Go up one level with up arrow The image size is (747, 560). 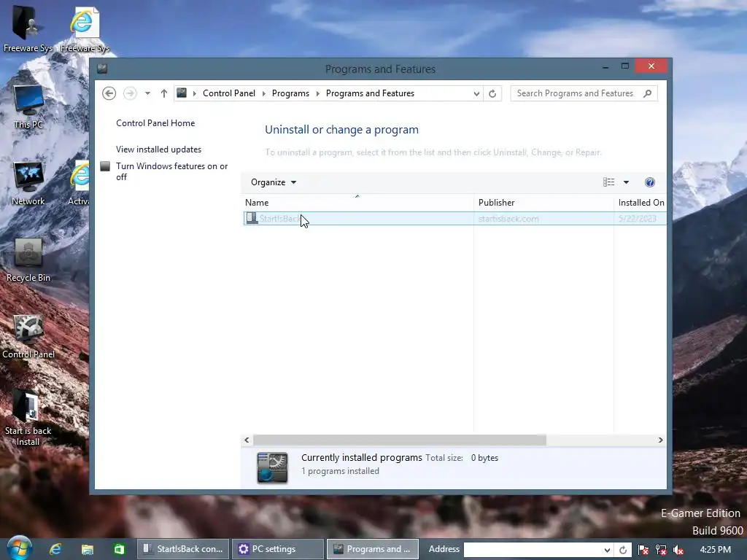[x=164, y=93]
